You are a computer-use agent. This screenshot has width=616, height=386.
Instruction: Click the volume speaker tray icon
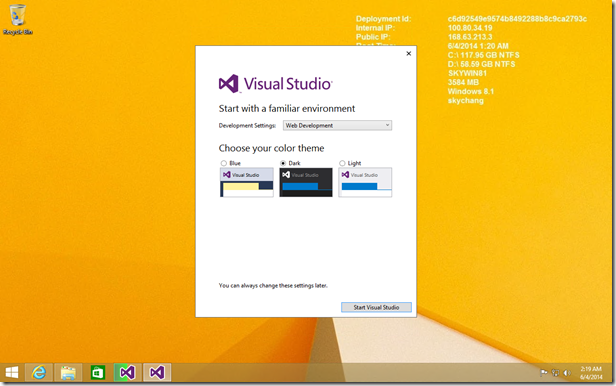(x=567, y=373)
